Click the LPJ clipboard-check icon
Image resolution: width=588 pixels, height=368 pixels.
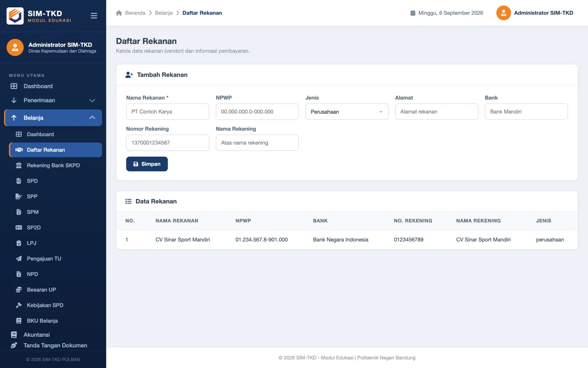coord(19,243)
